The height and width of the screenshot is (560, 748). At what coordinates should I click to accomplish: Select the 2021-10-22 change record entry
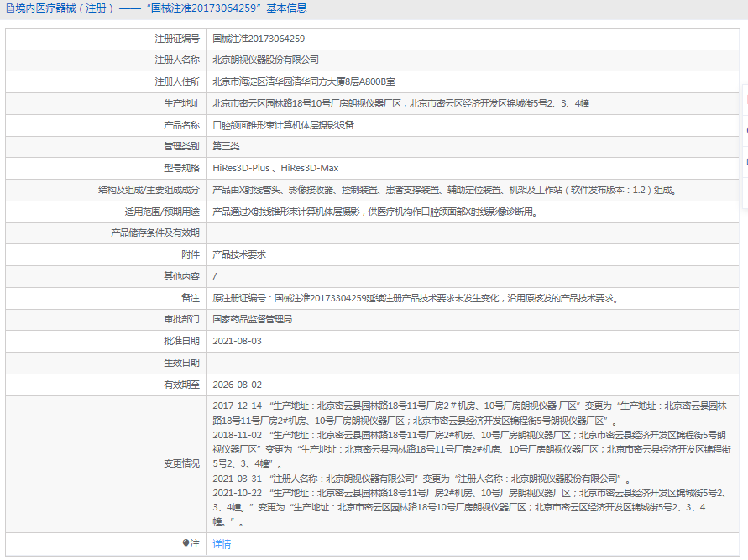pyautogui.click(x=470, y=508)
